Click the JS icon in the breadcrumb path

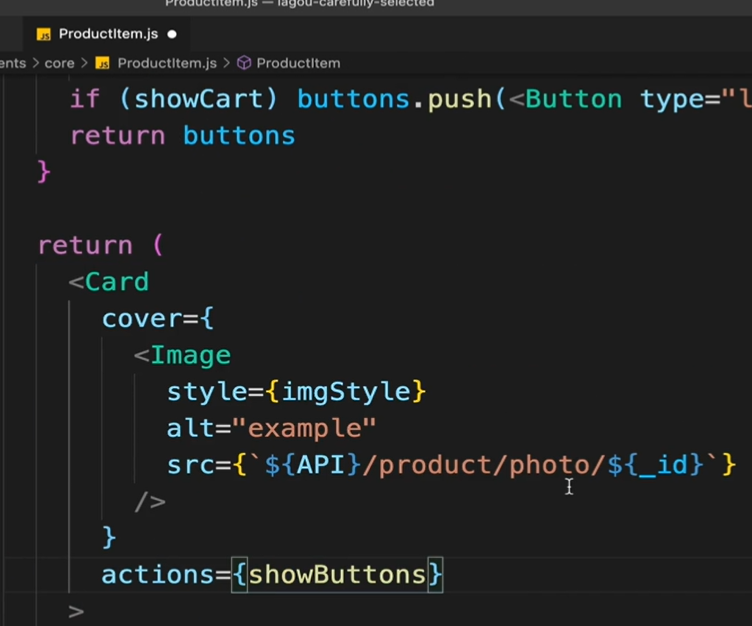click(x=103, y=63)
